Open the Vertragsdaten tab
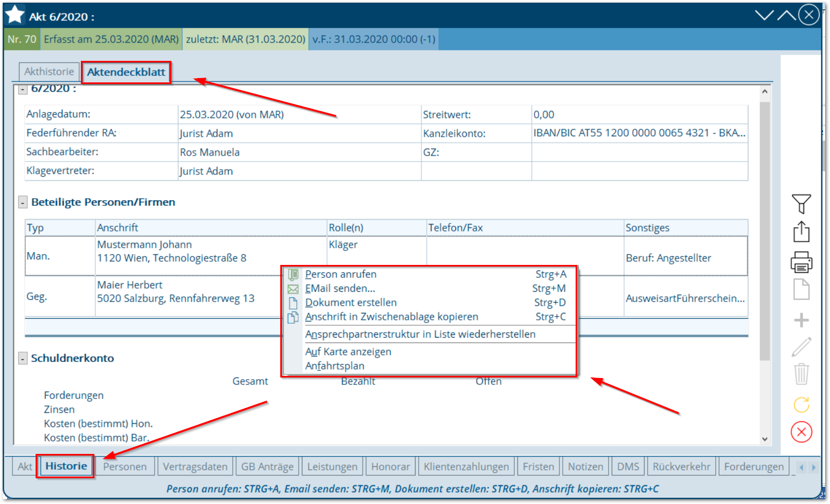830x504 pixels. tap(195, 466)
